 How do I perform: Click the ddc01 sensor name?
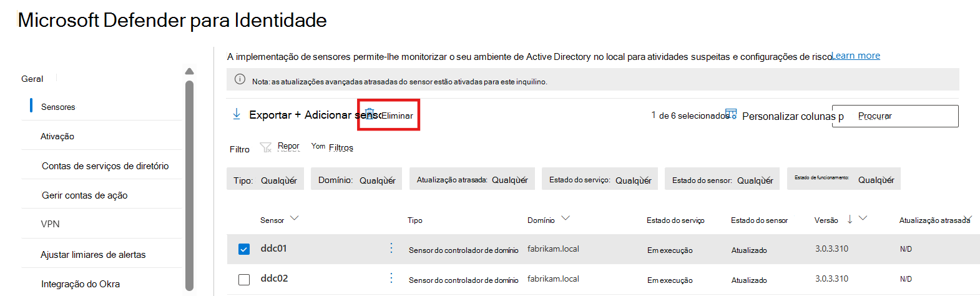coord(273,248)
